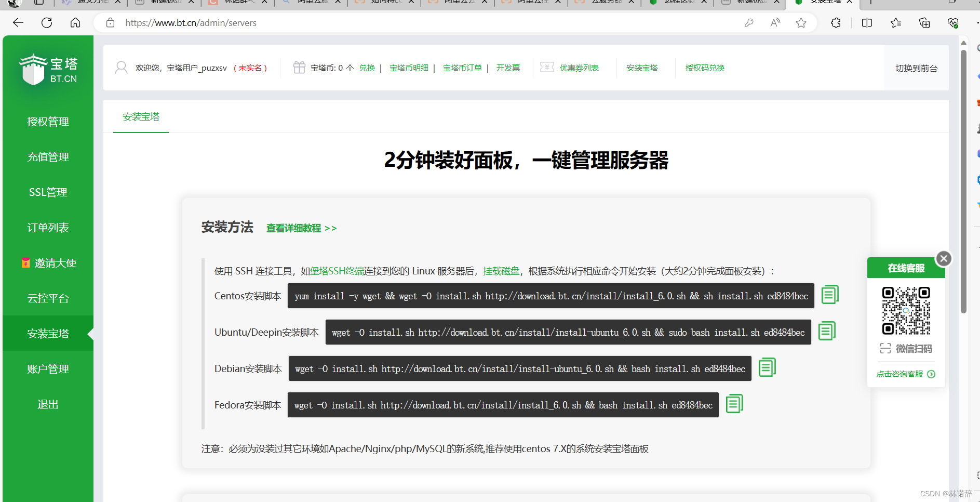The height and width of the screenshot is (502, 980).
Task: Open 充值管理 in sidebar
Action: tap(48, 157)
